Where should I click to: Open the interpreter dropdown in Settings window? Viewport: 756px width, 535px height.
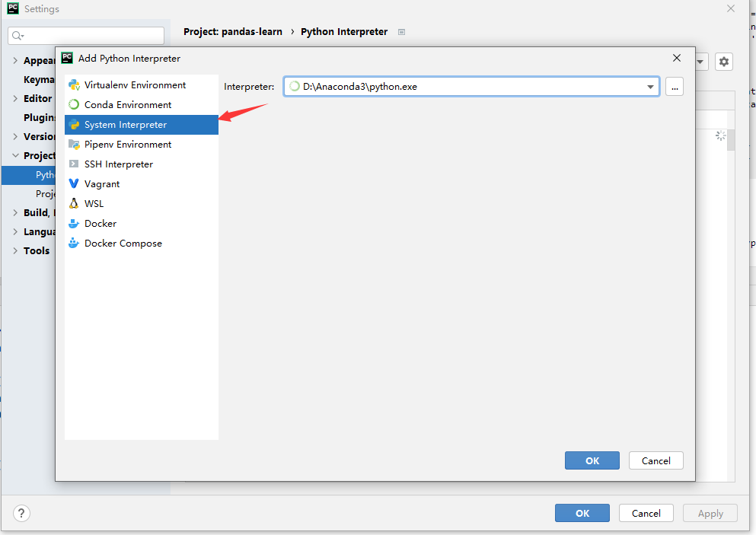click(700, 62)
